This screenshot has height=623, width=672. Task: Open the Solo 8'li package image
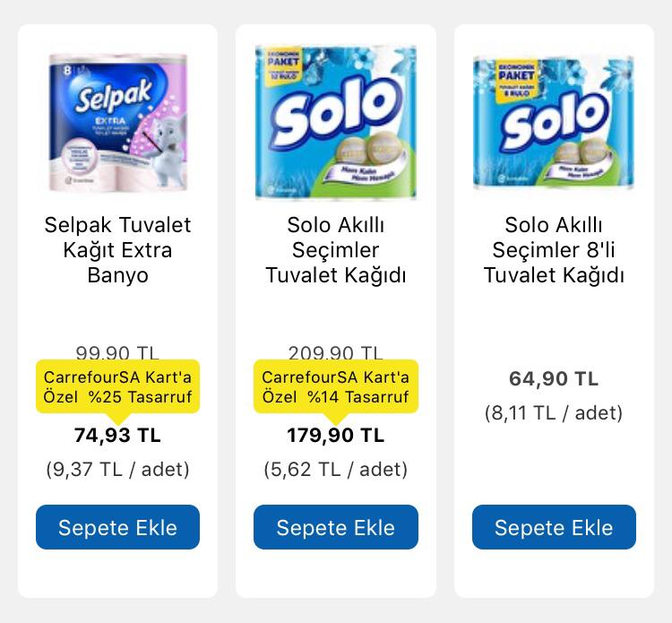(554, 121)
